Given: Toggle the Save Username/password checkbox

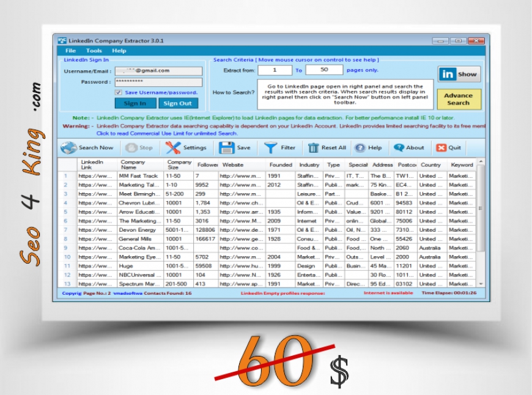Looking at the screenshot, I should (119, 92).
